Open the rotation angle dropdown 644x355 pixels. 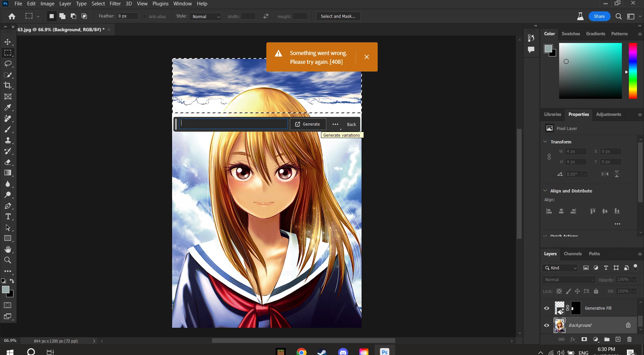coord(585,174)
